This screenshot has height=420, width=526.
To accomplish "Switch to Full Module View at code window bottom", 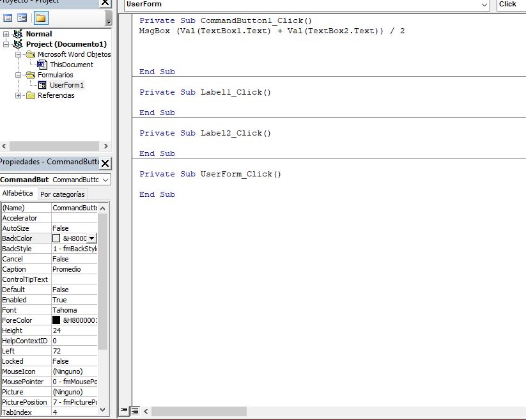I will pyautogui.click(x=135, y=411).
